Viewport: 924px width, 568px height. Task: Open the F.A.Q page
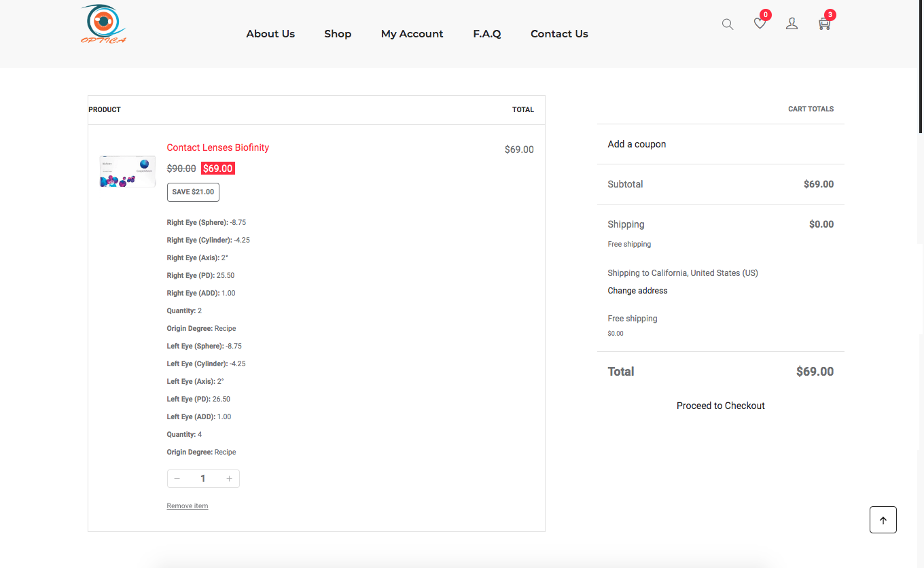pyautogui.click(x=486, y=34)
